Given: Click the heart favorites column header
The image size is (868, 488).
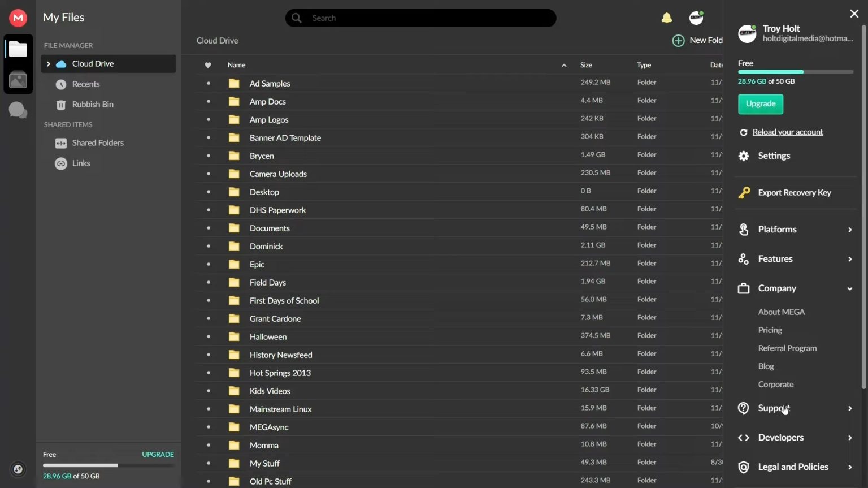Looking at the screenshot, I should click(208, 65).
